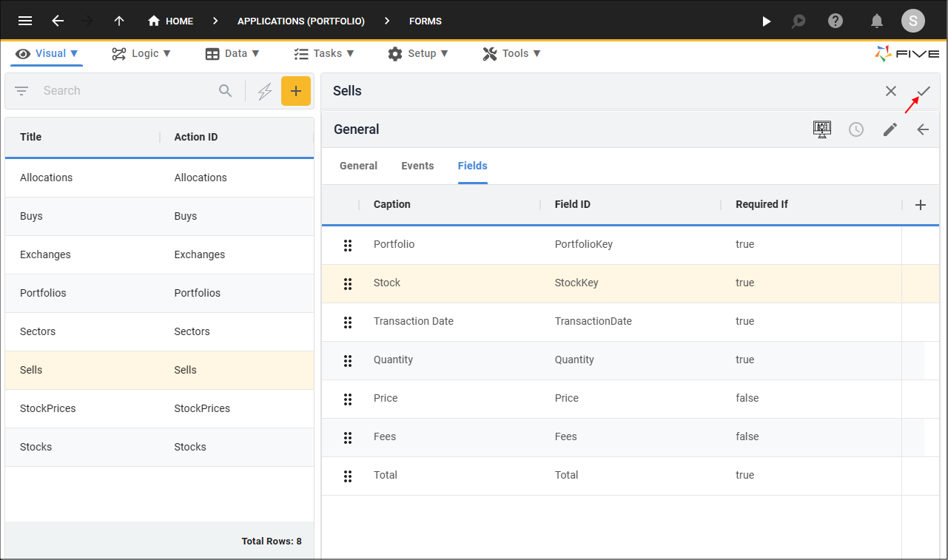The width and height of the screenshot is (948, 560).
Task: Grab the Quantity row drag handle
Action: click(348, 360)
